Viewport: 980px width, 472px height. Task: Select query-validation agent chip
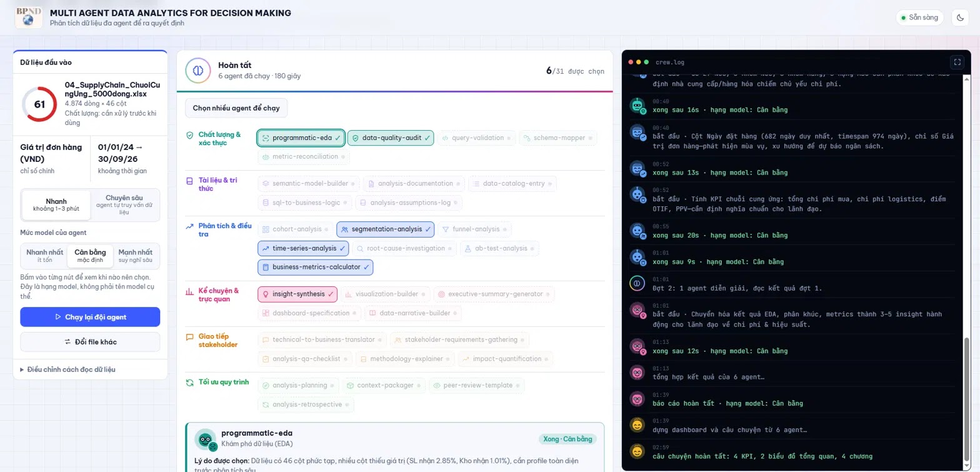476,138
